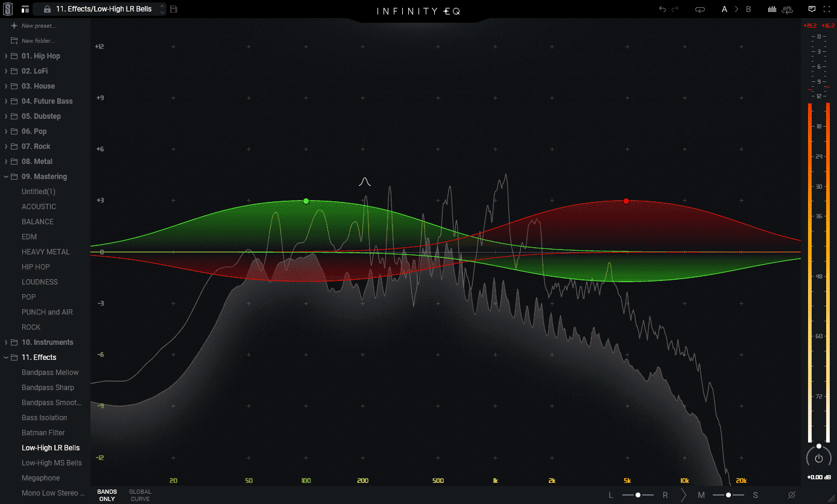Create a New preset
837x504 pixels.
click(x=39, y=26)
